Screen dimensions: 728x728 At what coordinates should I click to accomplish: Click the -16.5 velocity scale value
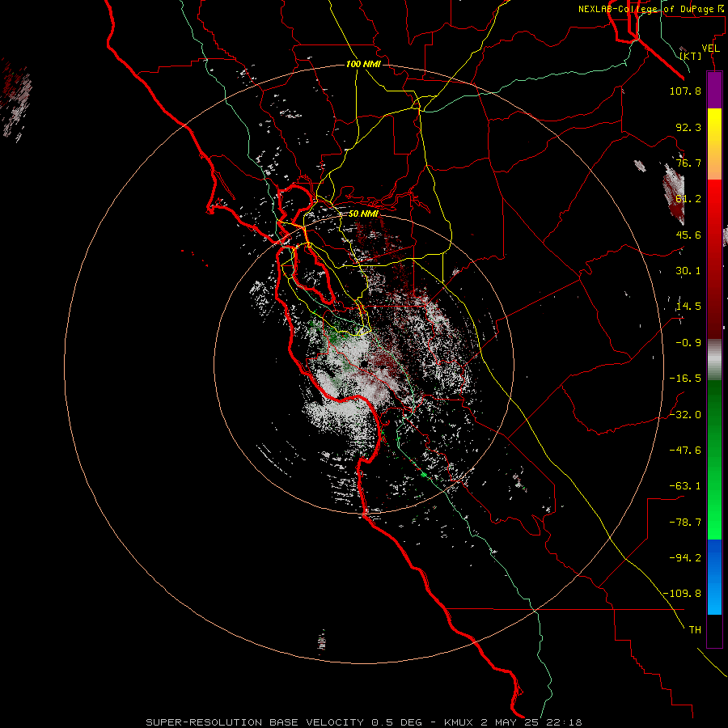click(x=685, y=379)
